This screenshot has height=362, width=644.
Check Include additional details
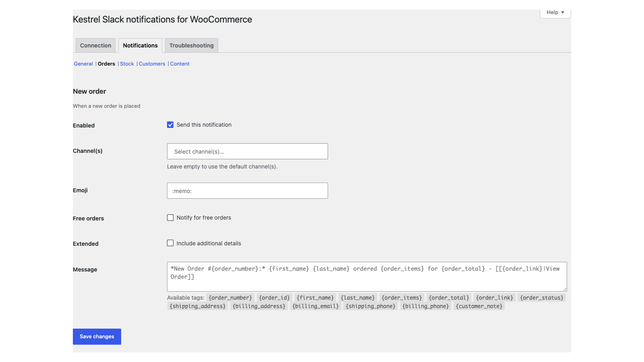click(x=170, y=243)
